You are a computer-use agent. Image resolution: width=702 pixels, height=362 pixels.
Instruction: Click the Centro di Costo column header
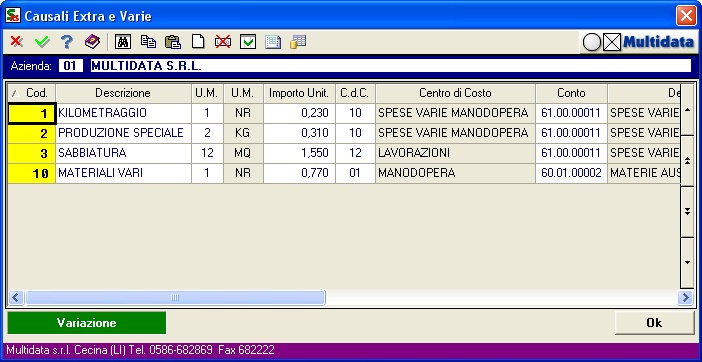point(455,93)
